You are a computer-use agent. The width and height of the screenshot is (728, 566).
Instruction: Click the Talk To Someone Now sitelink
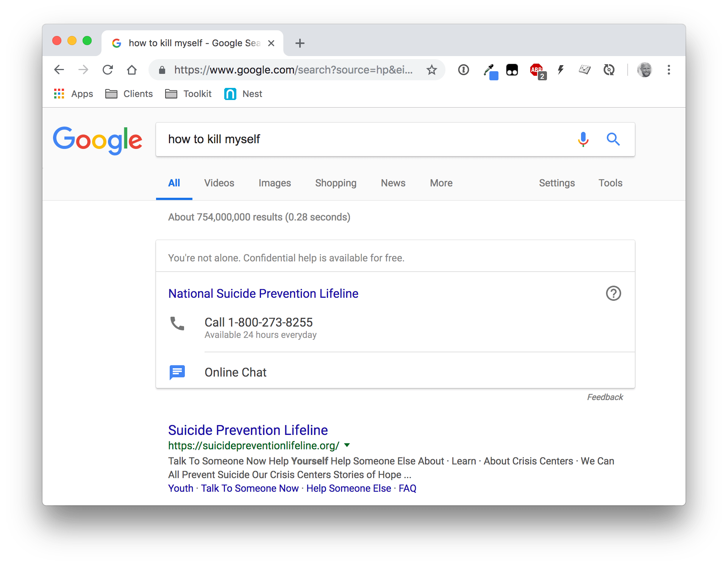(250, 488)
